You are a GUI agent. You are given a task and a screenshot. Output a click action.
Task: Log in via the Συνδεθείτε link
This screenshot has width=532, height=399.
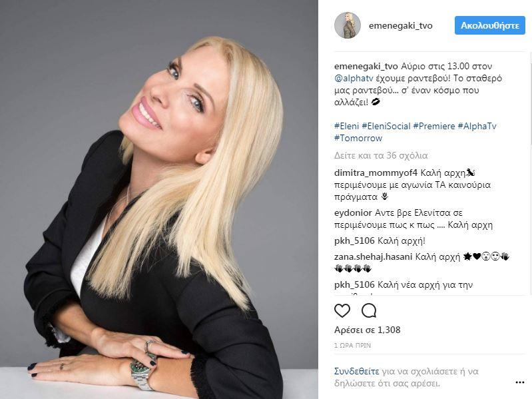357,371
